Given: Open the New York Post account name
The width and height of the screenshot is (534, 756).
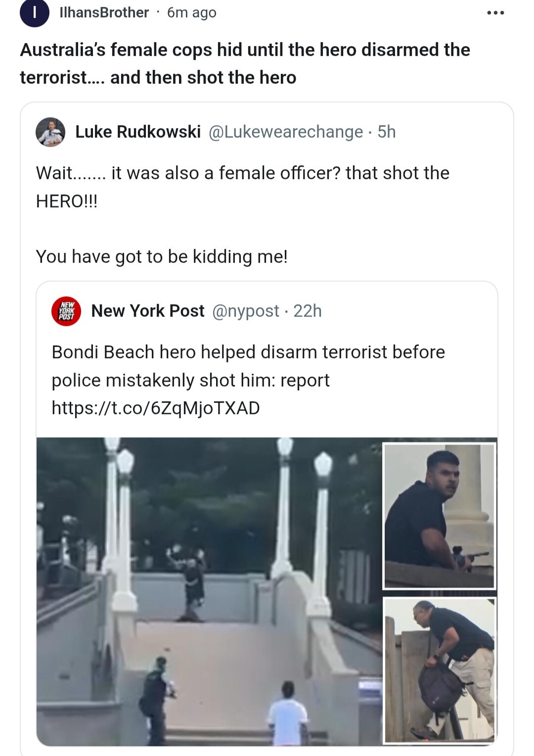Looking at the screenshot, I should tap(148, 311).
